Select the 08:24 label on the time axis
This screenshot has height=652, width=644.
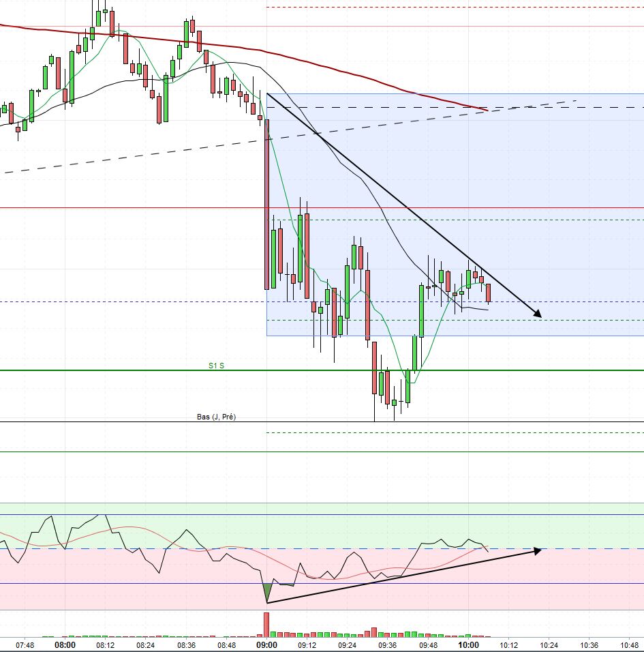click(x=145, y=645)
